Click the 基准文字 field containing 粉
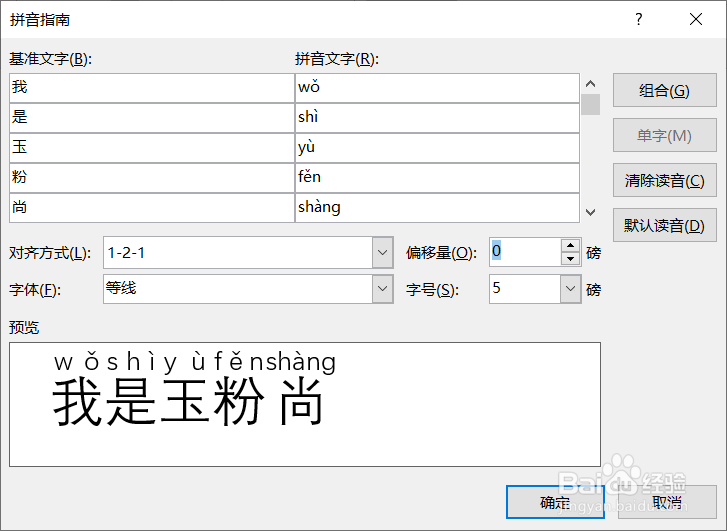727x531 pixels. (x=152, y=178)
